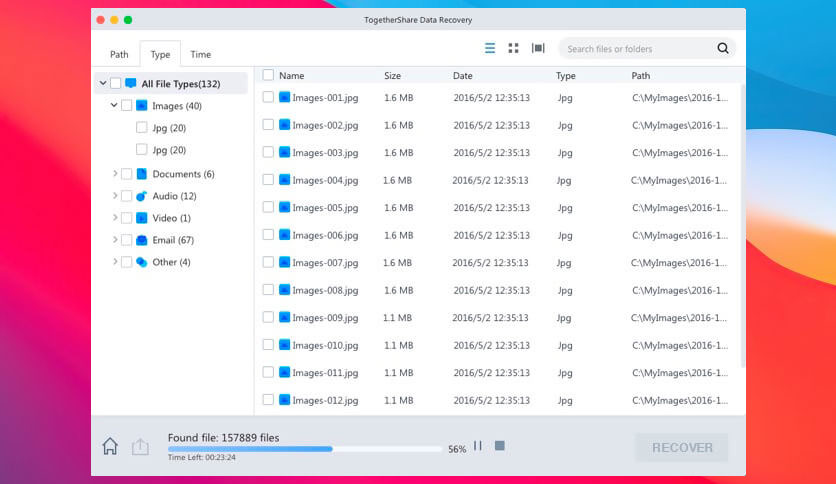Click the Found file: 157889 files text
The height and width of the screenshot is (484, 836).
[x=223, y=438]
